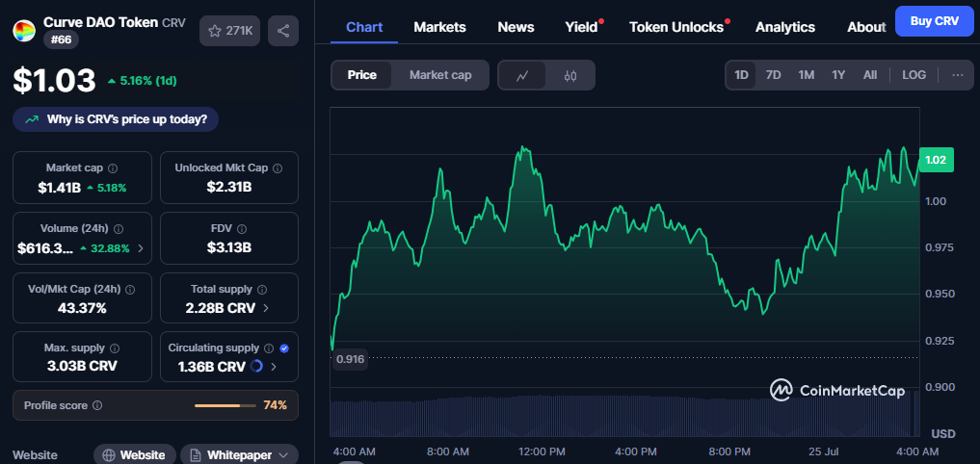980x464 pixels.
Task: Open the Chart tab
Action: (364, 28)
